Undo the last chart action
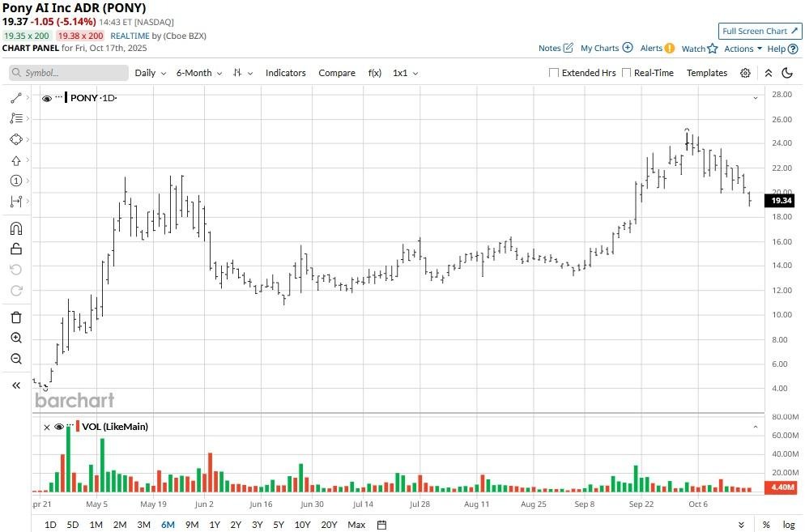This screenshot has height=532, width=805. click(x=16, y=270)
